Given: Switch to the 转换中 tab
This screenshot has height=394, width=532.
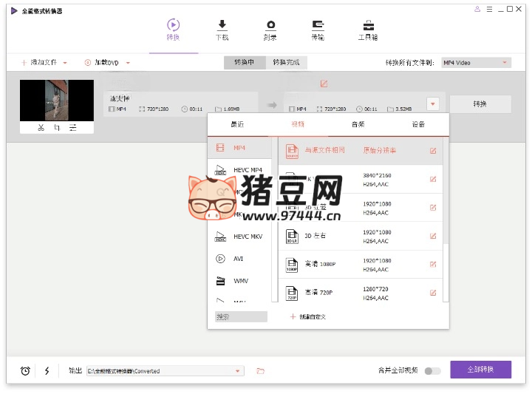Looking at the screenshot, I should coord(245,62).
